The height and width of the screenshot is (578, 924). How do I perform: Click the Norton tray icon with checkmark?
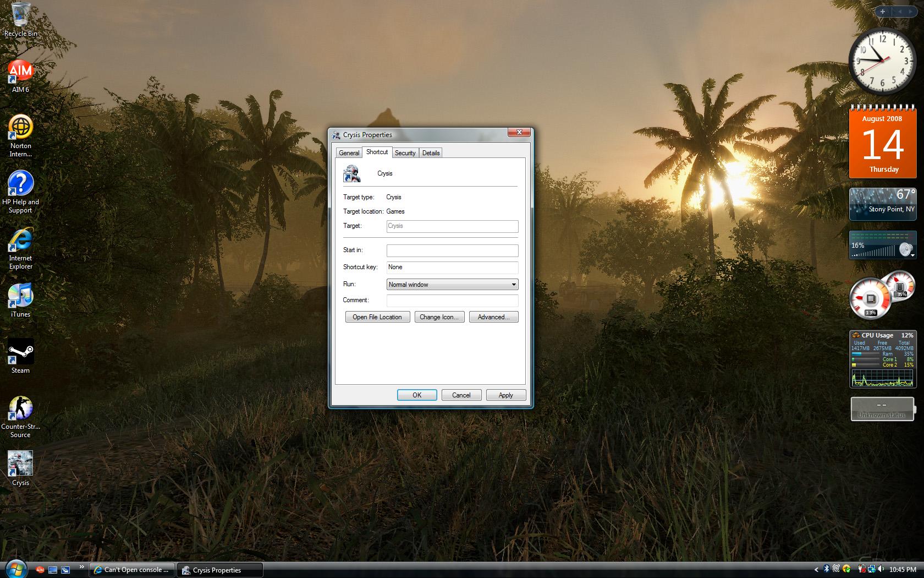click(x=846, y=569)
